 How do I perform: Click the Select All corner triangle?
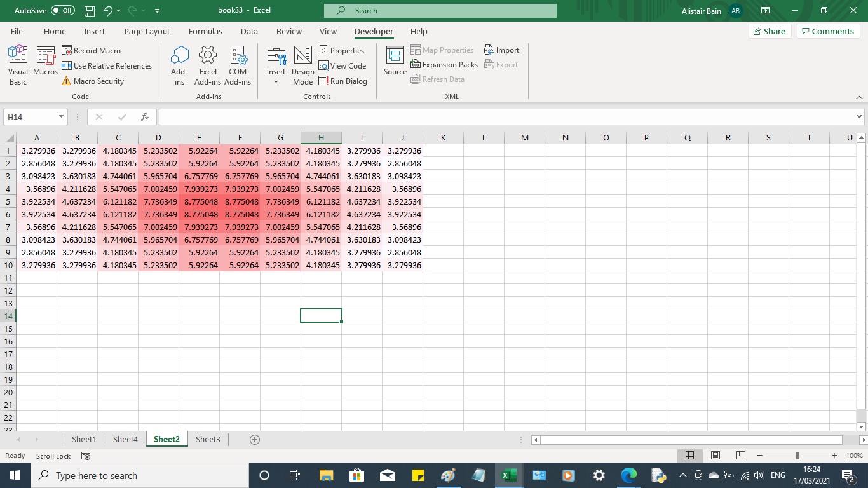pos(10,138)
